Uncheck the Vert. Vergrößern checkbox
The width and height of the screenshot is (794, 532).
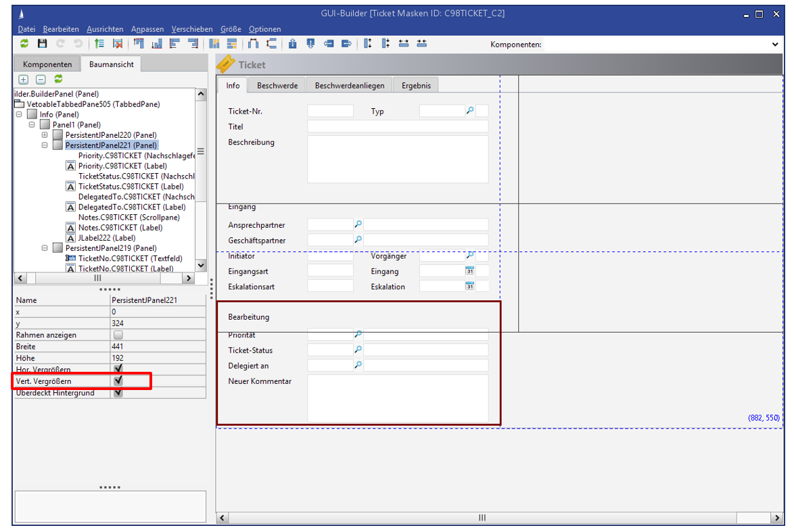click(118, 381)
